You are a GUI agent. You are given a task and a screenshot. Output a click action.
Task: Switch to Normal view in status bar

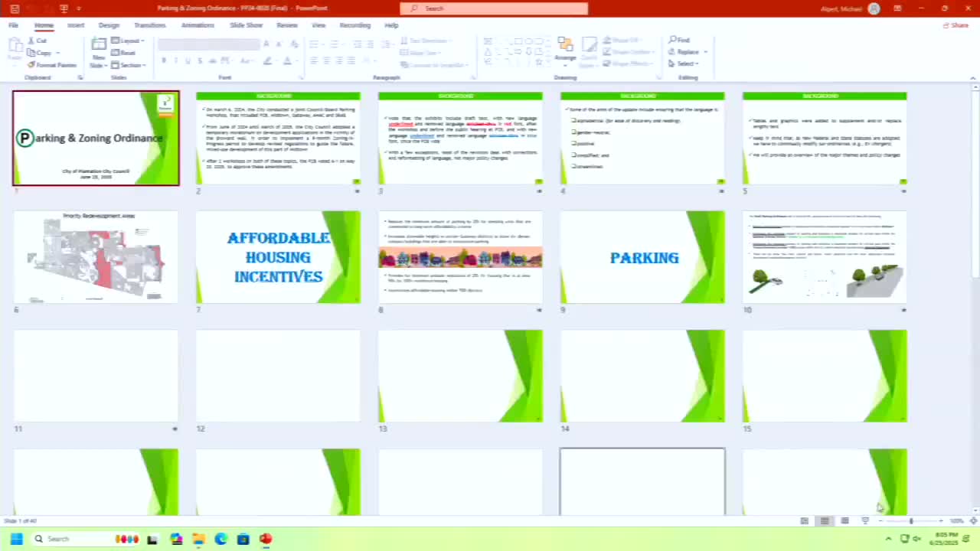point(805,521)
